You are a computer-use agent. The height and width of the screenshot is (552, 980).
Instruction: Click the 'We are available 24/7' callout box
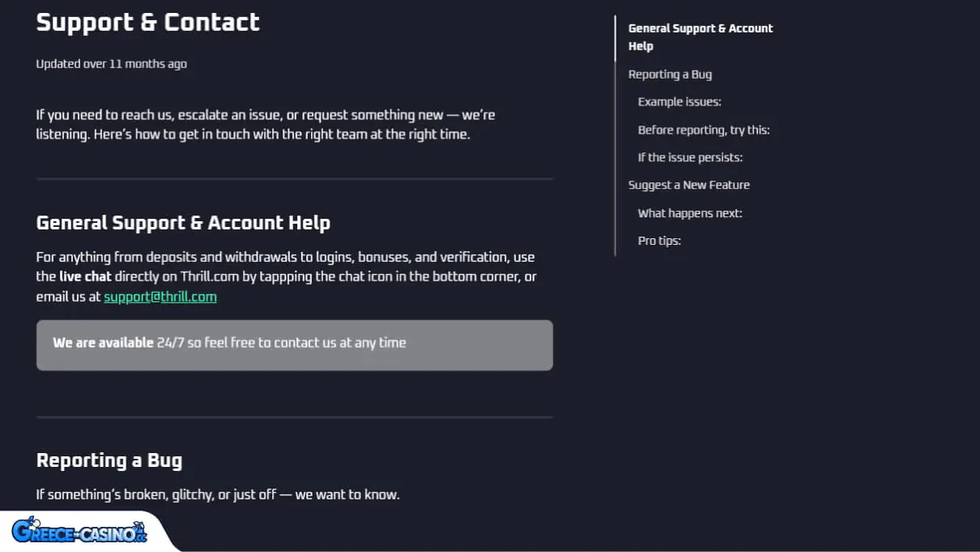pyautogui.click(x=295, y=345)
